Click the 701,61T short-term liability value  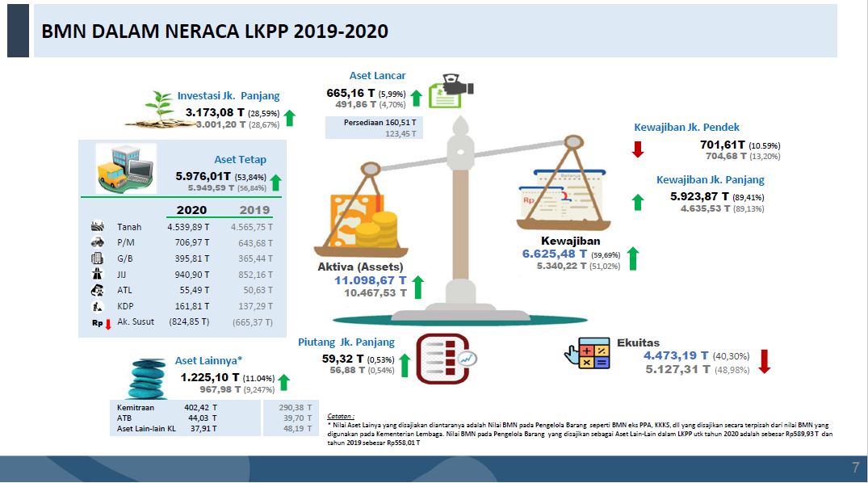tap(723, 145)
